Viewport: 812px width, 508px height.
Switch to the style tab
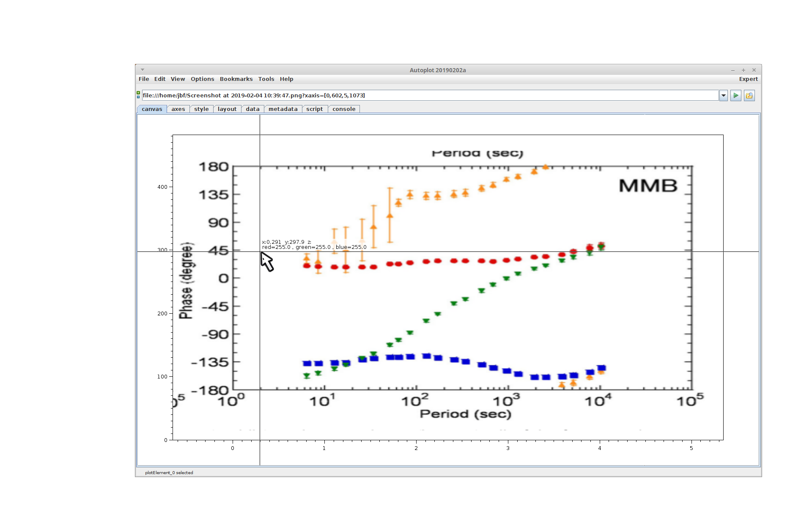point(201,109)
